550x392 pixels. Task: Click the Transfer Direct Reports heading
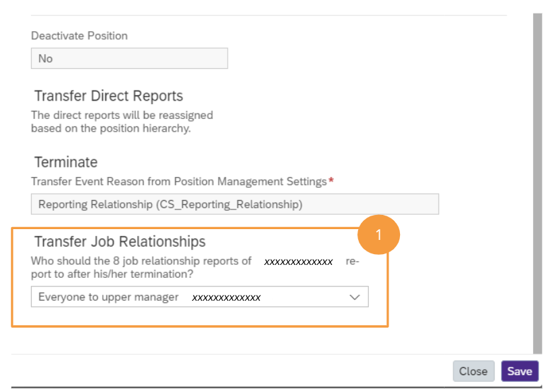pyautogui.click(x=108, y=96)
